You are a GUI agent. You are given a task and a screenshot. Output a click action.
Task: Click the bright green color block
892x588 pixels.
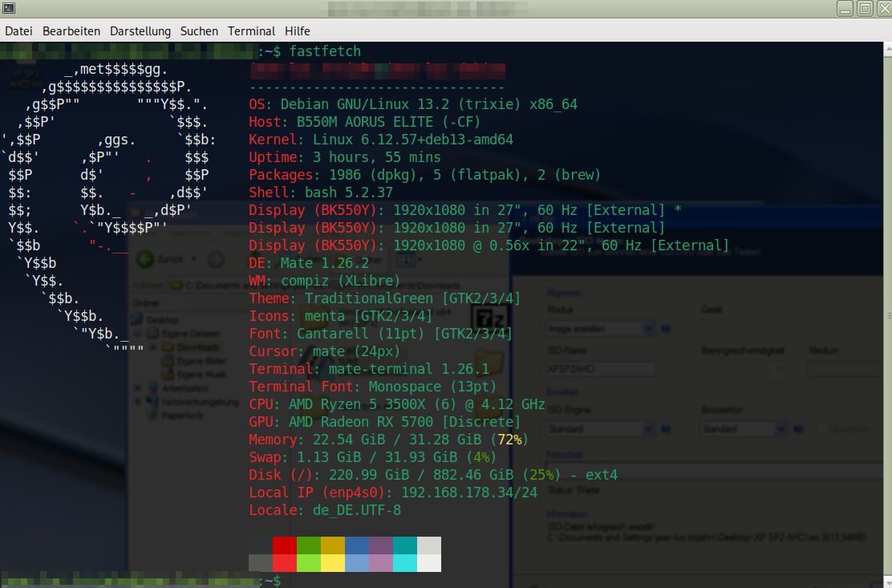click(309, 563)
